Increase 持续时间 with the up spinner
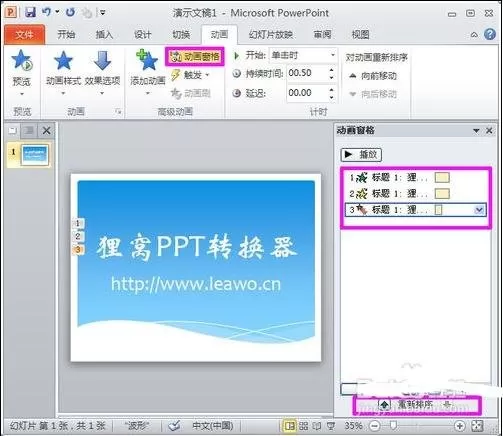Screen dimensions: 503x436 pos(331,70)
